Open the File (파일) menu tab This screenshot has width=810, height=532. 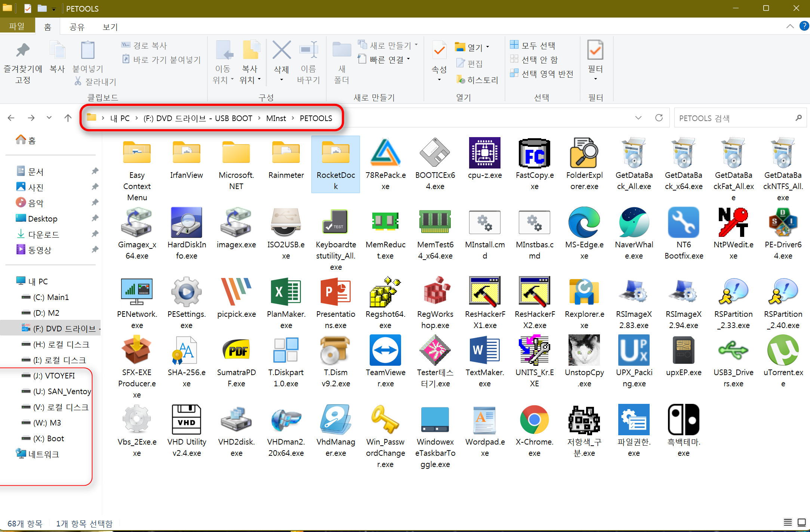pos(17,26)
